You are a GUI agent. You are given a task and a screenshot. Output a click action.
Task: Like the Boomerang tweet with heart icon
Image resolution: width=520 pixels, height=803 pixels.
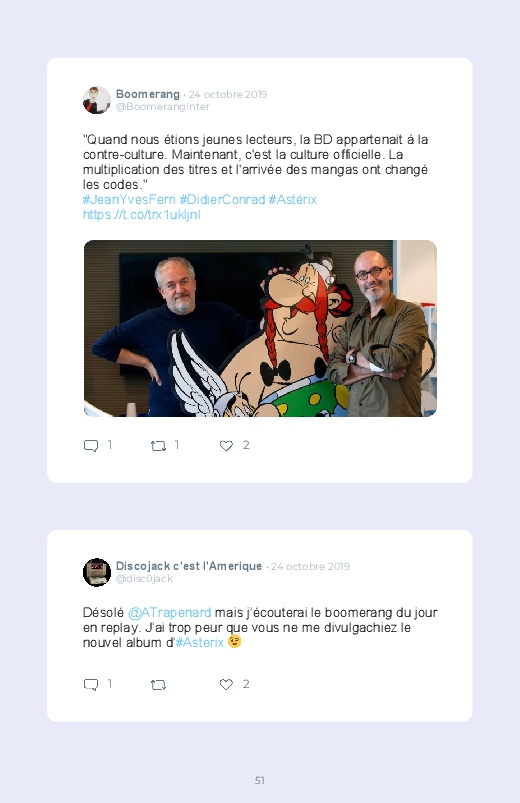[x=226, y=446]
